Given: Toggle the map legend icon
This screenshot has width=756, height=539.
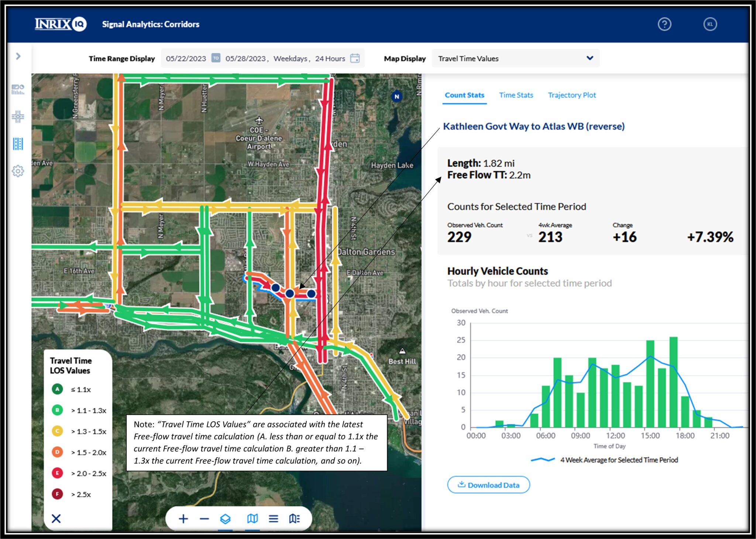Looking at the screenshot, I should (294, 518).
